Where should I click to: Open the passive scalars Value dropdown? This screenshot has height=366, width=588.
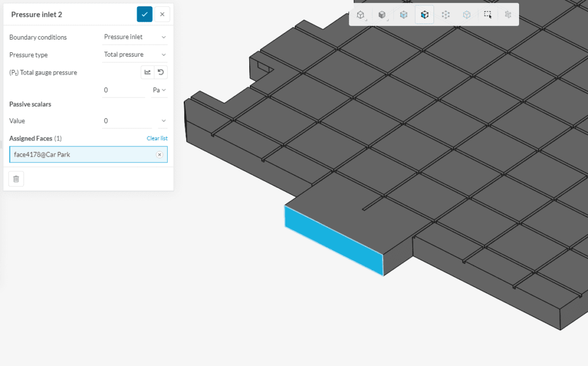coord(135,120)
